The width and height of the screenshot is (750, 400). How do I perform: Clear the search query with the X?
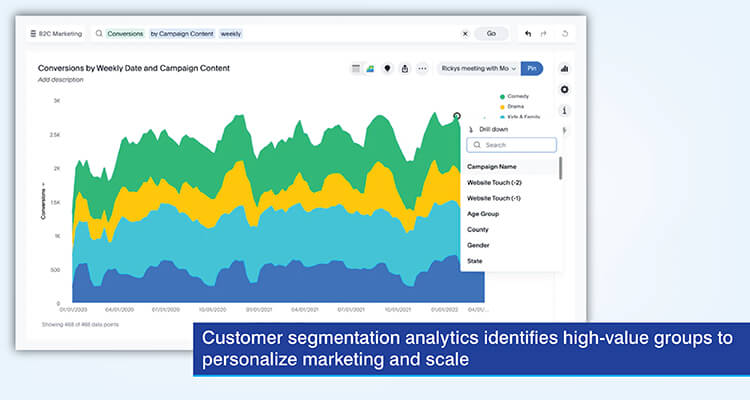point(465,33)
